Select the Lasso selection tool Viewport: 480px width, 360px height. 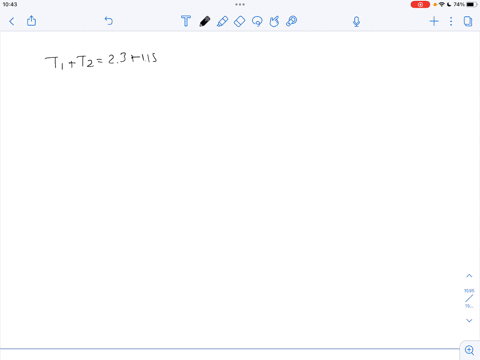257,21
